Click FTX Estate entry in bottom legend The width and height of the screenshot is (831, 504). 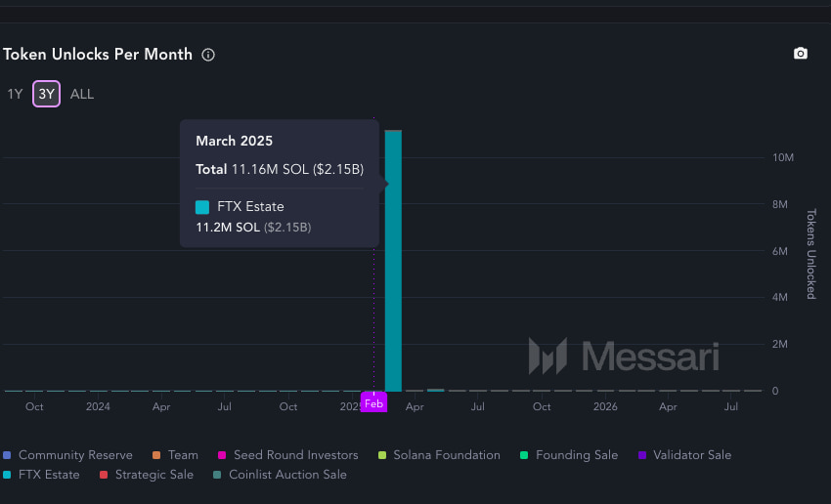[x=49, y=475]
